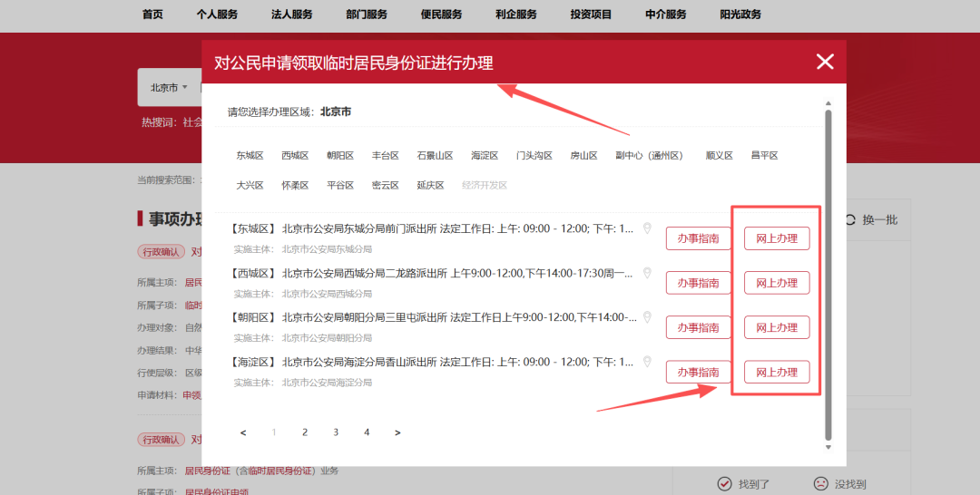The width and height of the screenshot is (980, 495).
Task: Jump to pagination page 4
Action: click(367, 432)
